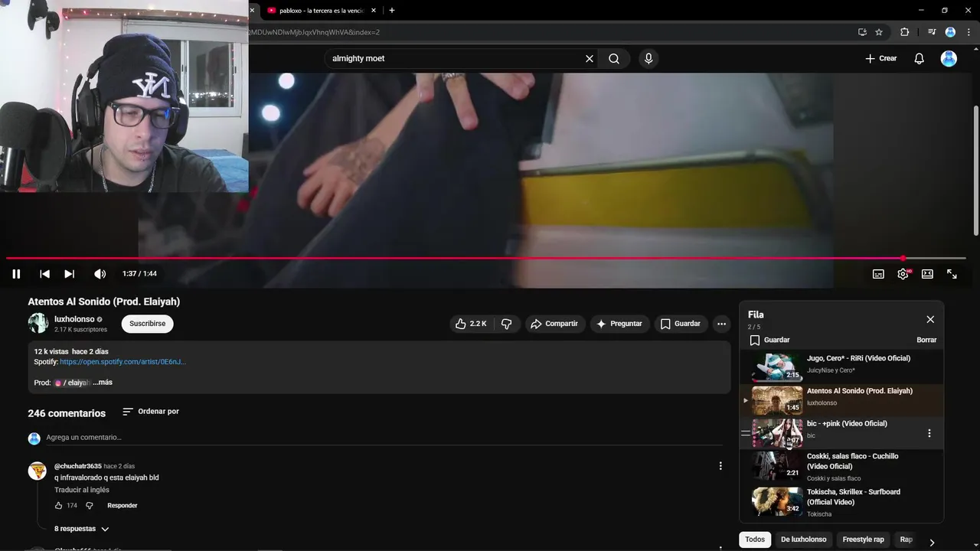
Task: Click the browser address bar URL
Action: [314, 32]
